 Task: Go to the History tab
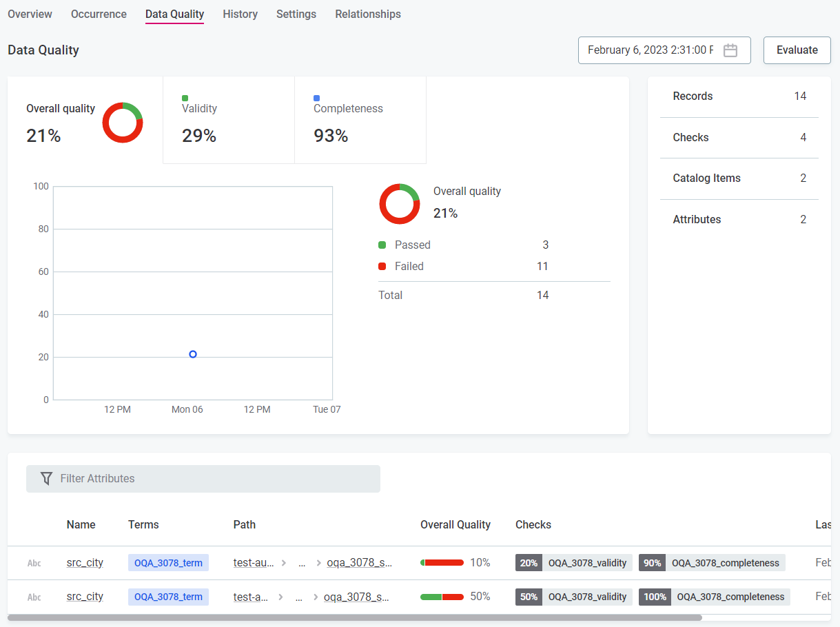240,14
